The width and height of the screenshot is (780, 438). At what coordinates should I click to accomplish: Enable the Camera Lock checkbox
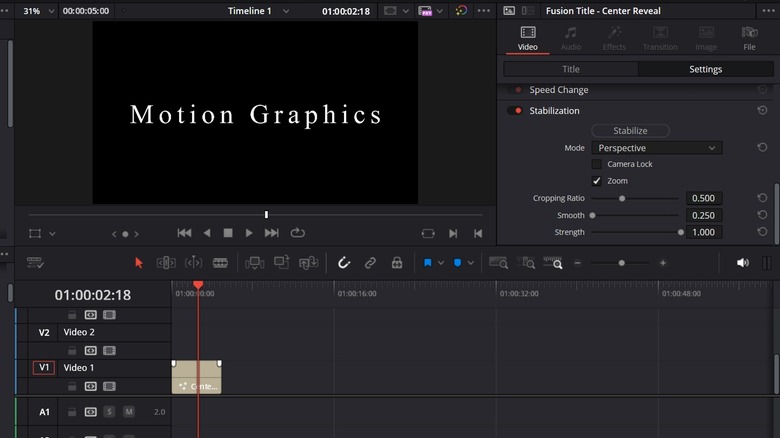point(597,164)
